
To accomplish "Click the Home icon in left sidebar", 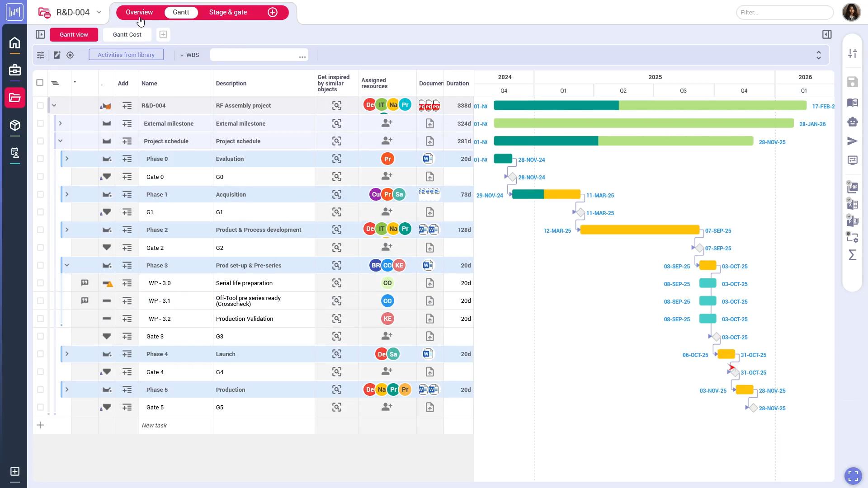I will 15,43.
